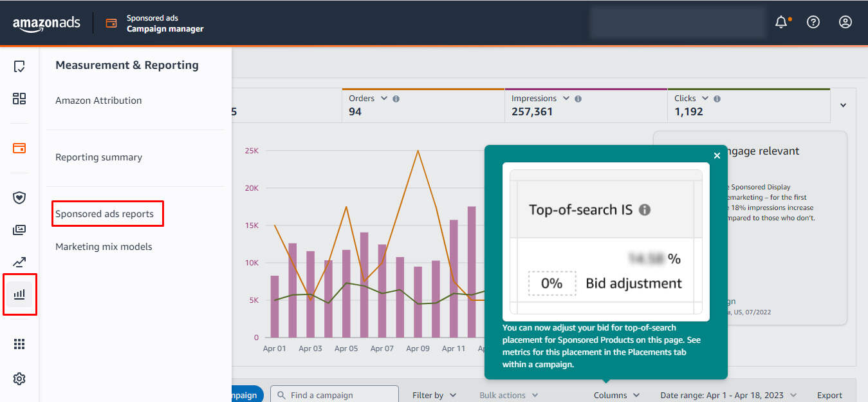Open the billing card icon in sidebar
The height and width of the screenshot is (402, 868).
pyautogui.click(x=19, y=148)
